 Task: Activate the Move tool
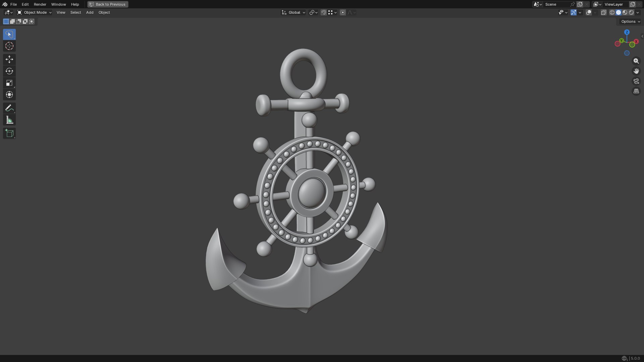pos(9,59)
